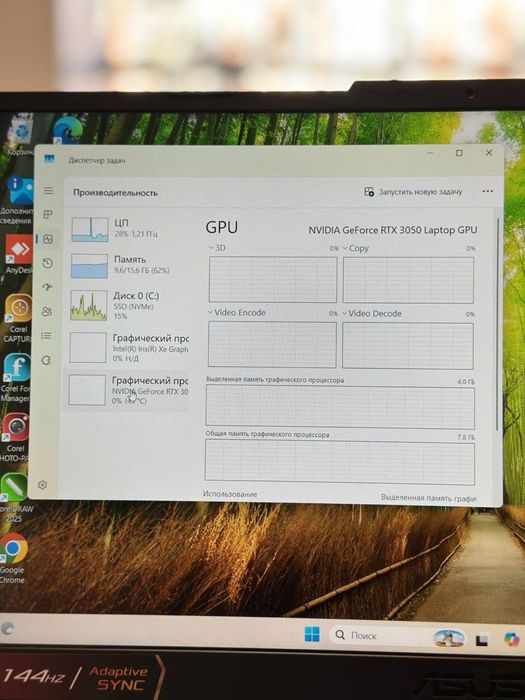Open the CorelDRAW 2025 desktop shortcut
Screen dimensions: 525x700
[x=14, y=498]
